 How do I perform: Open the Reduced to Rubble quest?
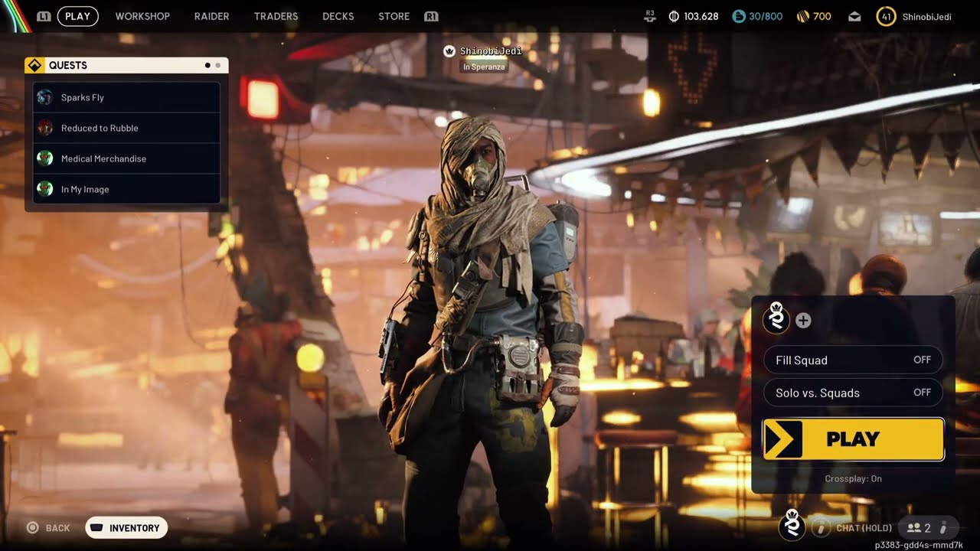tap(127, 128)
